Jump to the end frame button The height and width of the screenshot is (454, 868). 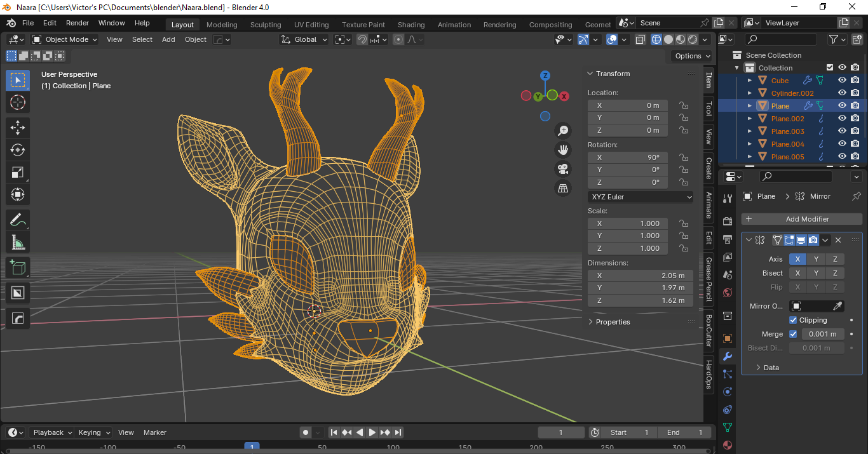click(x=398, y=432)
